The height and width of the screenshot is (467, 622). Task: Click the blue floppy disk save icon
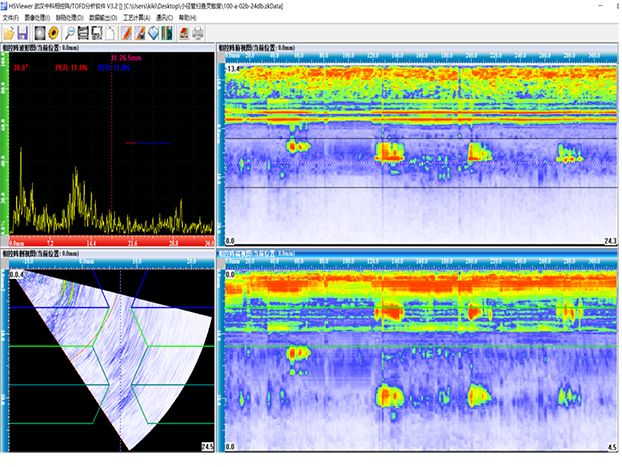24,34
